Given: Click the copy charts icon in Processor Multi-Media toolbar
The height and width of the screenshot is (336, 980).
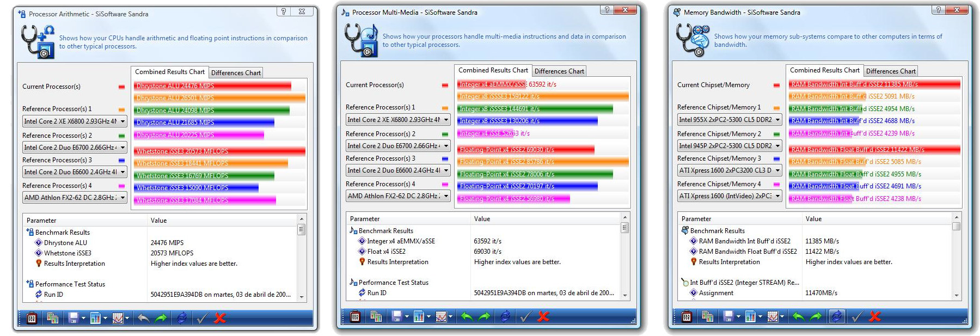Looking at the screenshot, I should tap(376, 316).
